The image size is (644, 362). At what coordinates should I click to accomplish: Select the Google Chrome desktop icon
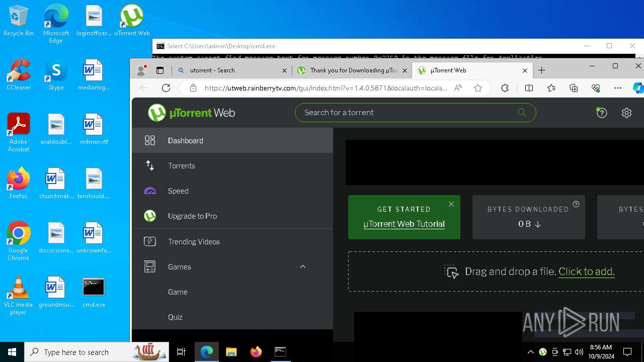(19, 241)
